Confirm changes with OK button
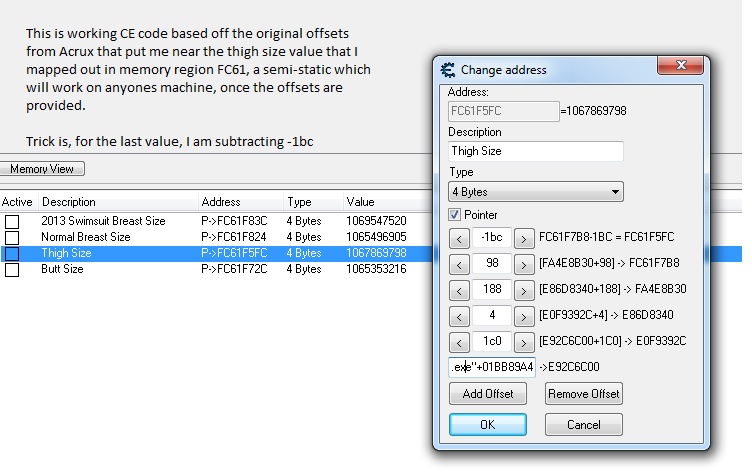This screenshot has height=476, width=752. click(x=488, y=425)
